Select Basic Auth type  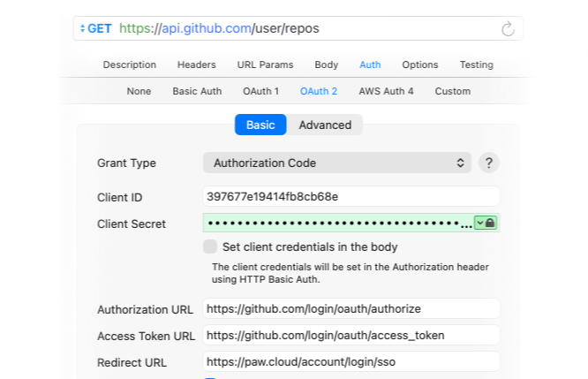coord(197,91)
